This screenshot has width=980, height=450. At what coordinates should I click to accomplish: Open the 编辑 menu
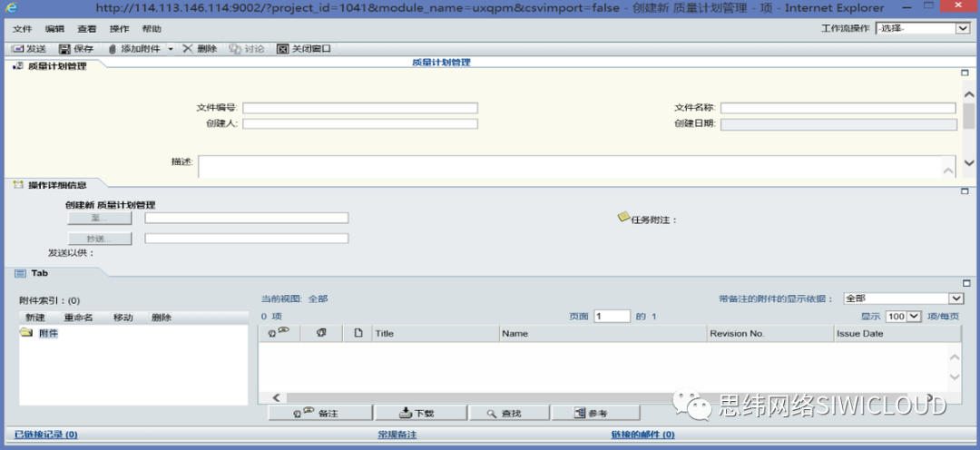54,29
